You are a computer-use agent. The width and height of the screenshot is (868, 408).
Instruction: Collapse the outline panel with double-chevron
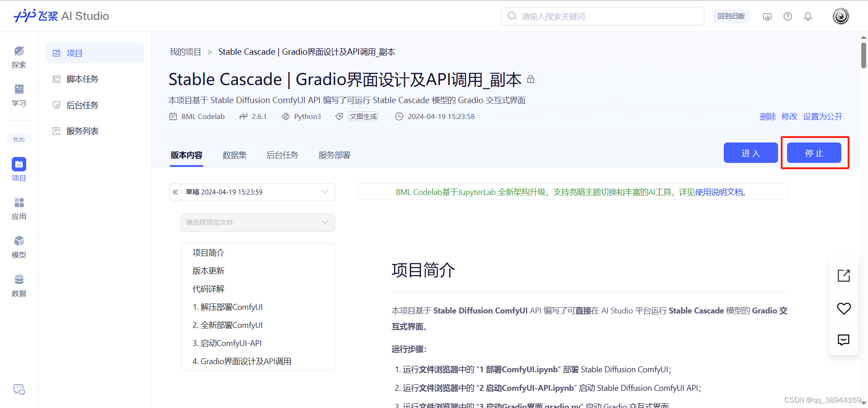click(175, 192)
